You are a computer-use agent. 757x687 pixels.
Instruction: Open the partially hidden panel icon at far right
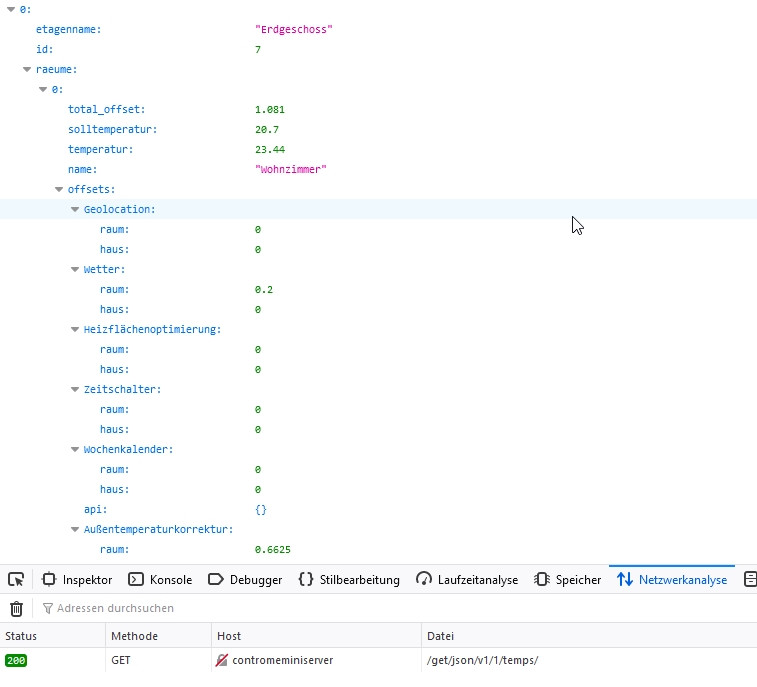pos(750,579)
